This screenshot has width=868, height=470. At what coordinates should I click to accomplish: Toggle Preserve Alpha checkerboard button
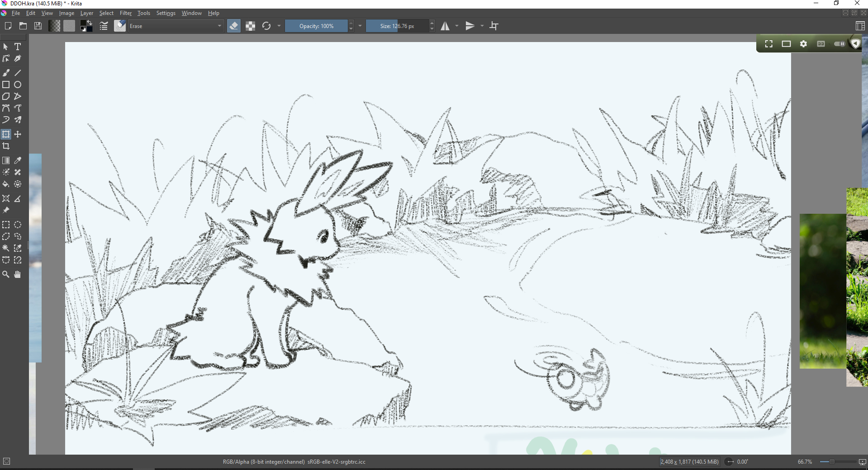point(250,26)
